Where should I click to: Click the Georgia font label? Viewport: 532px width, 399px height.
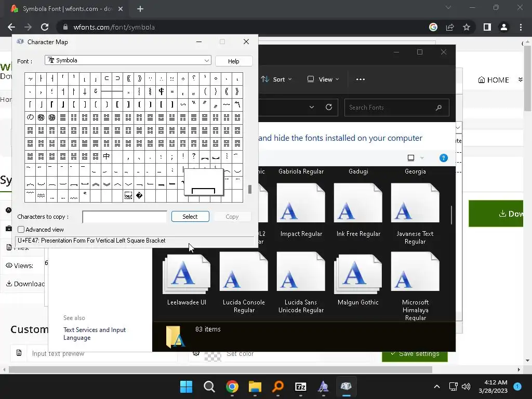coord(415,171)
